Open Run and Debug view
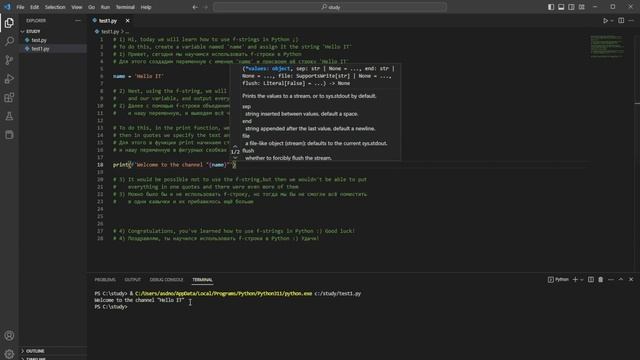 pos(9,79)
